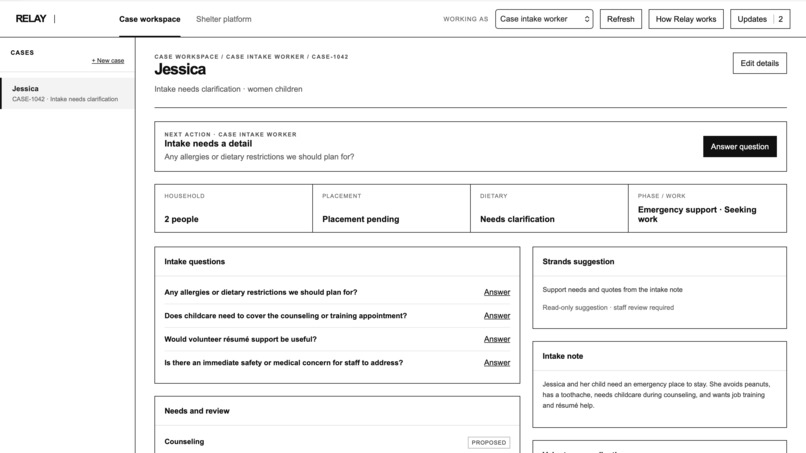Click the Phase / Work Emergency support card
Screen dimensions: 806x453
pyautogui.click(x=707, y=208)
